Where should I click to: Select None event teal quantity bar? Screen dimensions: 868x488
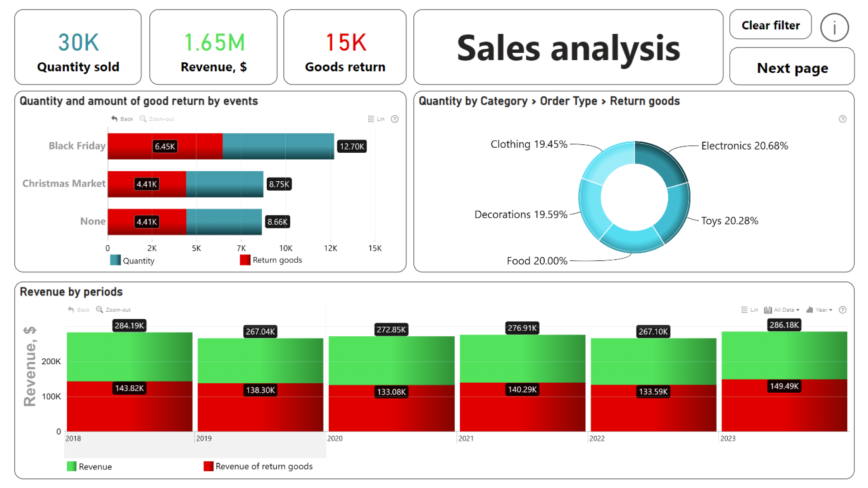pos(224,222)
